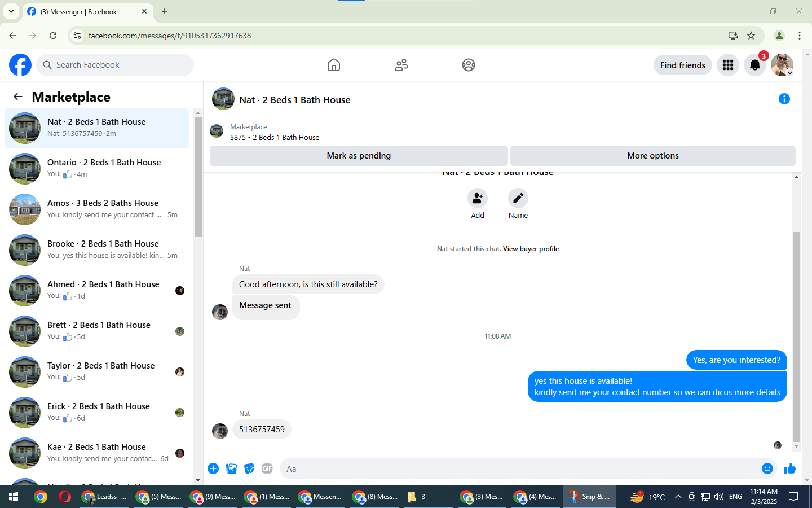
Task: Open more actions plus icon in composer
Action: 213,468
